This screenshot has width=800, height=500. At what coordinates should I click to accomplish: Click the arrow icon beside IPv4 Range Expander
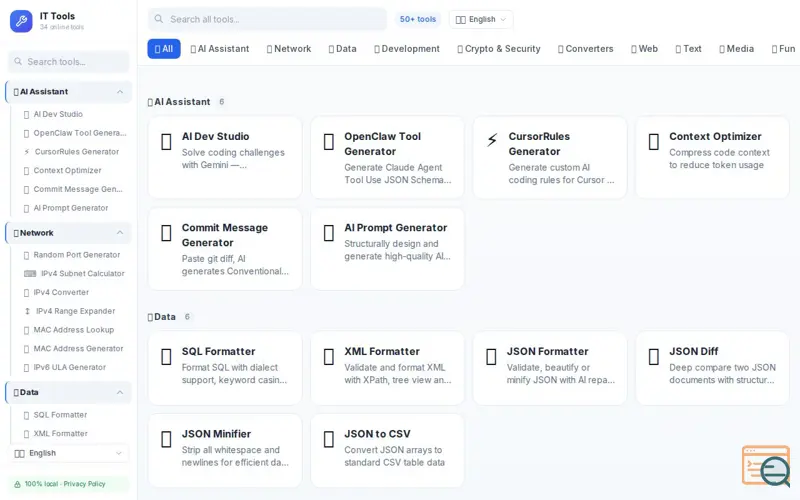point(28,311)
